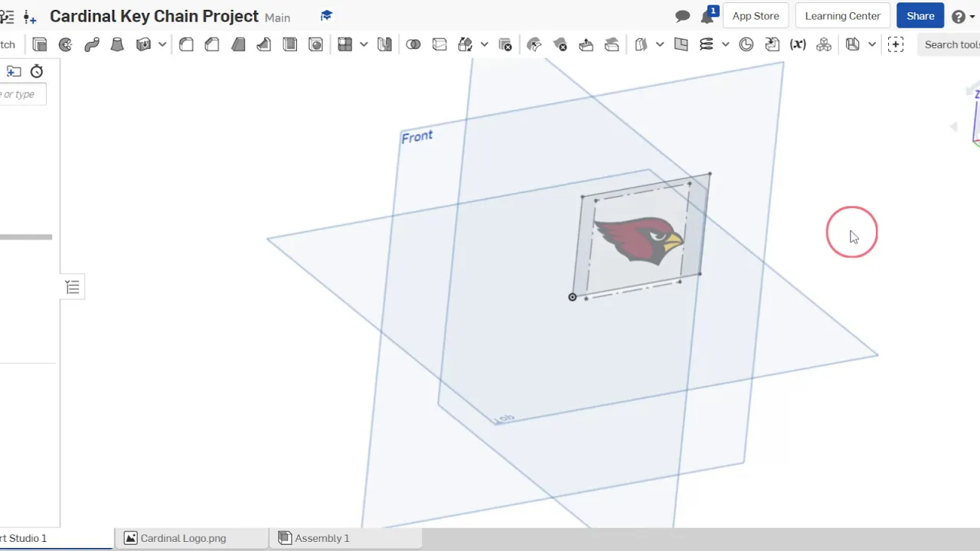The width and height of the screenshot is (980, 551).
Task: Select the Sweep tool
Action: click(x=92, y=44)
